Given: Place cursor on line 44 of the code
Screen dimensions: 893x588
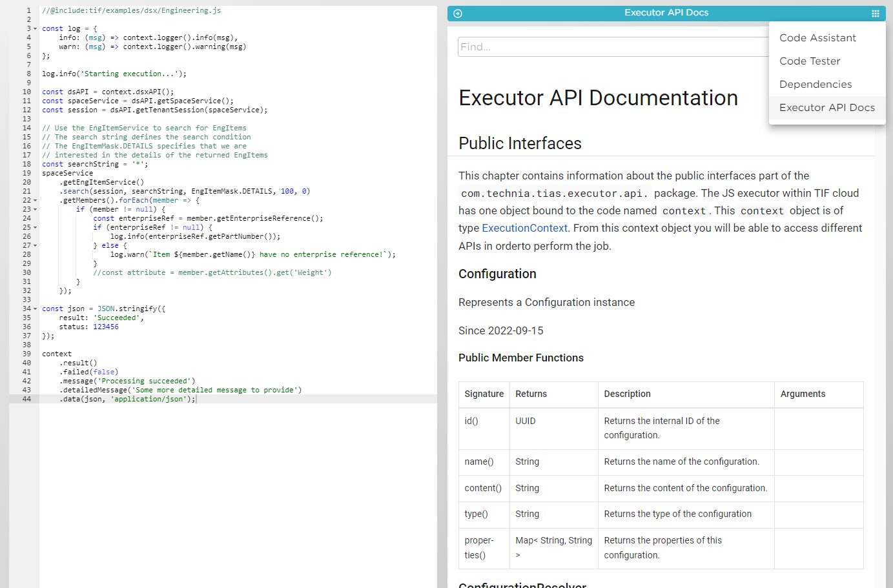Looking at the screenshot, I should (129, 399).
